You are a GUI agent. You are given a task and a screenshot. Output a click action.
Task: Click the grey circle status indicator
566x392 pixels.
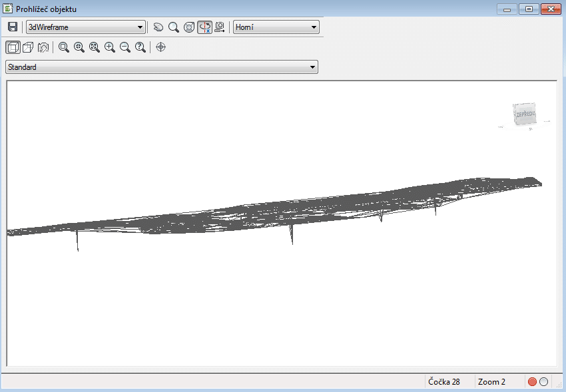[543, 381]
